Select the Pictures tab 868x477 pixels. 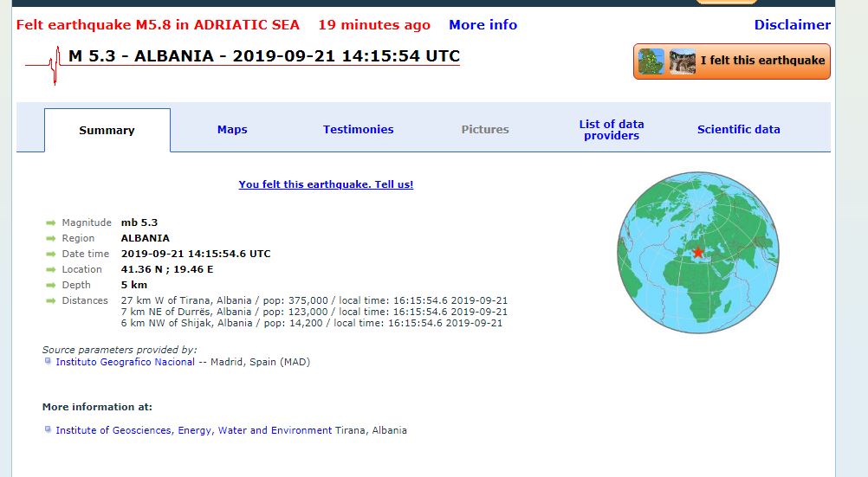485,130
